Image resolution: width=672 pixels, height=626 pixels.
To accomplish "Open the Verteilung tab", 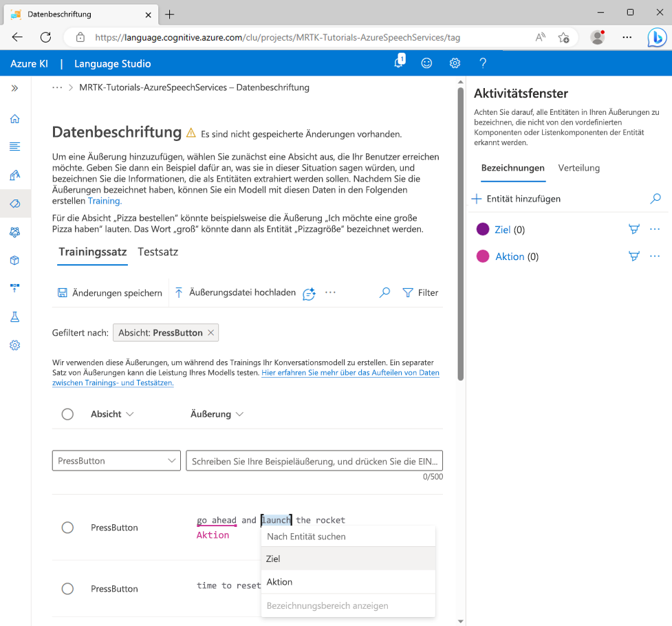I will [578, 168].
